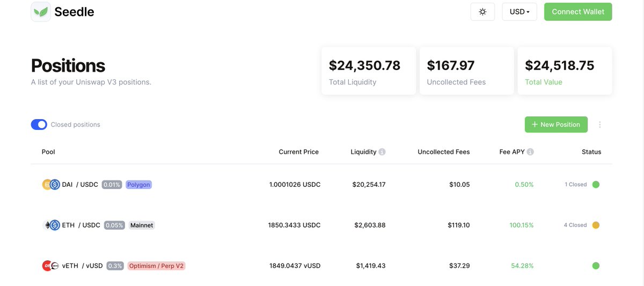Click yellow status dot for ETH / USDC
This screenshot has width=644, height=286.
tap(596, 225)
